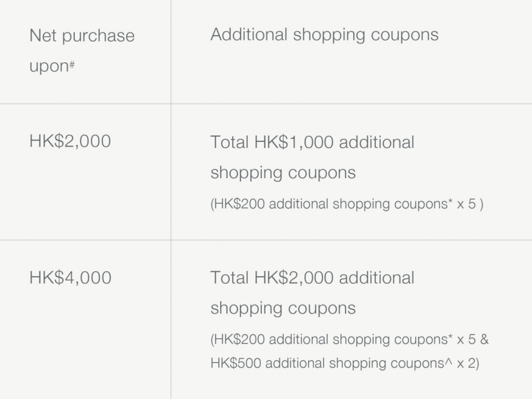Click the asterisk footnote in the HK$4,000 row
Screen dimensions: 532x399
451,337
